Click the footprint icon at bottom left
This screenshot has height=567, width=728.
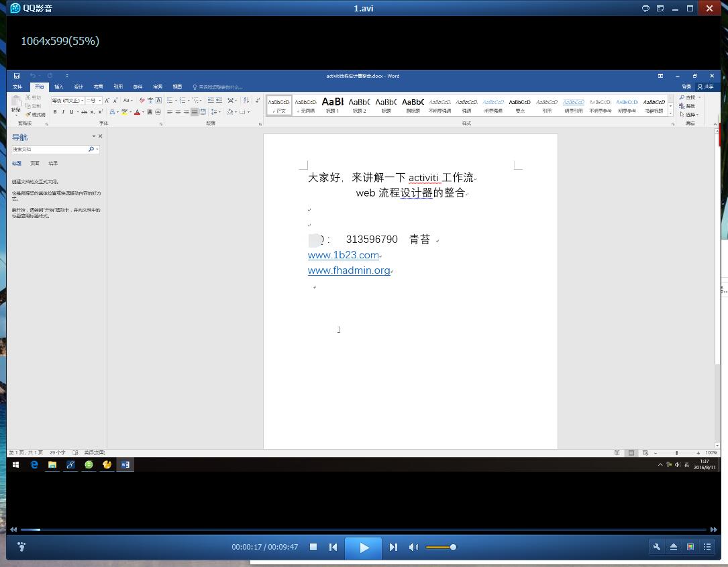[21, 548]
